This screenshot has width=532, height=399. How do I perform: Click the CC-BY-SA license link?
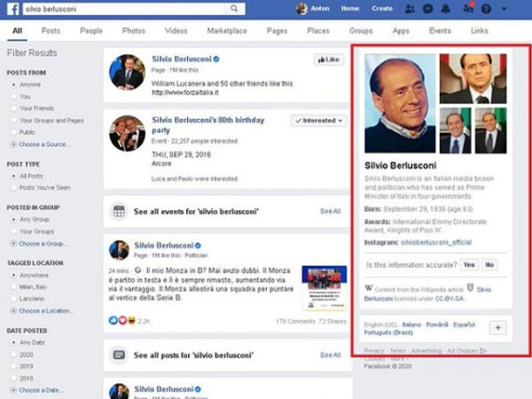450,299
